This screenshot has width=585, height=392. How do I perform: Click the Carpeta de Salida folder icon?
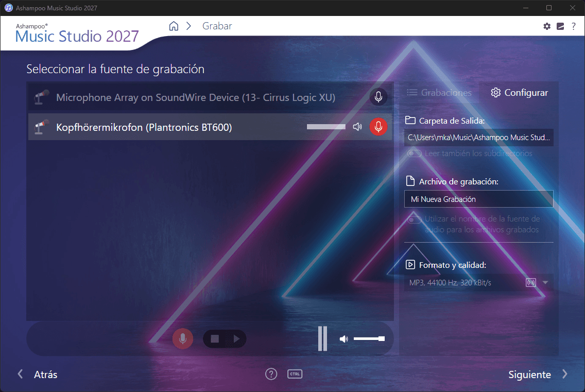click(x=410, y=120)
